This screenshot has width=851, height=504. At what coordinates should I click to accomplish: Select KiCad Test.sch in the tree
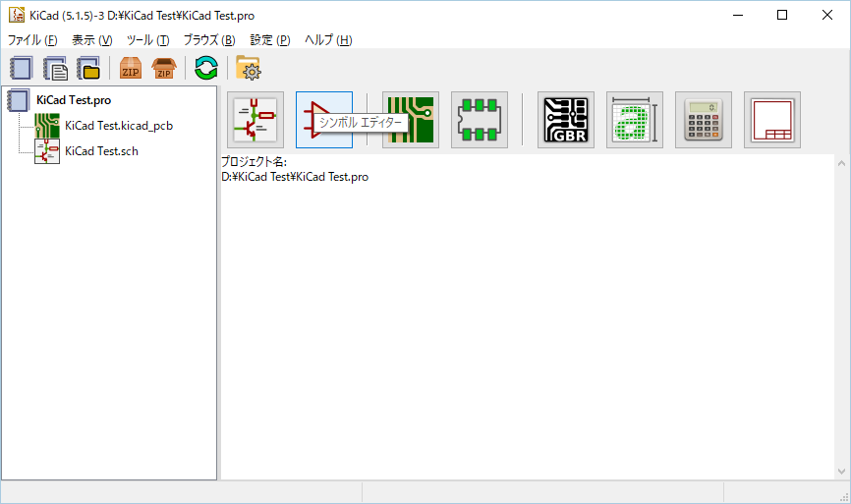point(101,151)
